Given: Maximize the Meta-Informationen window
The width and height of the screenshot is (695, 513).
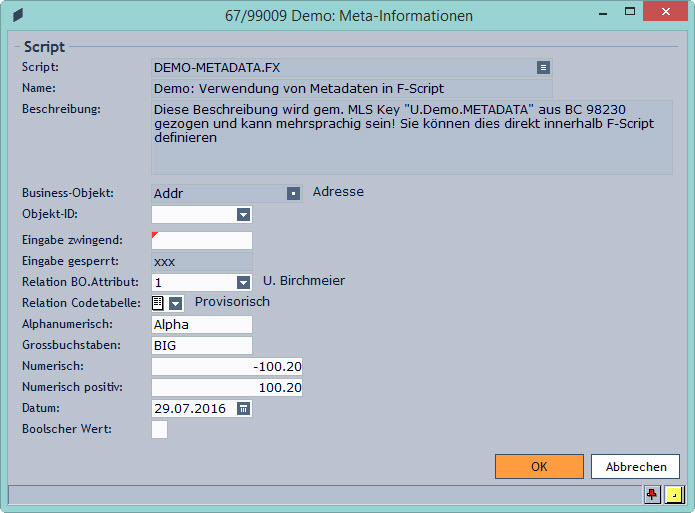Looking at the screenshot, I should click(629, 12).
